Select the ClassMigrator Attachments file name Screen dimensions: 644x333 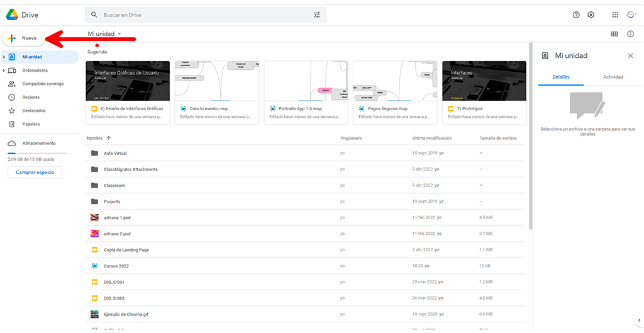[x=131, y=169]
